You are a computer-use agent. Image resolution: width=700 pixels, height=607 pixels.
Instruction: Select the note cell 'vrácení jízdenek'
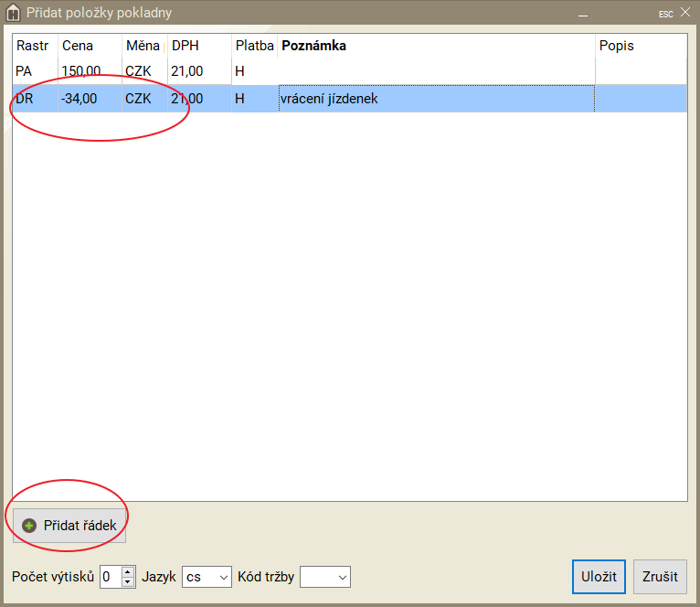pyautogui.click(x=329, y=99)
